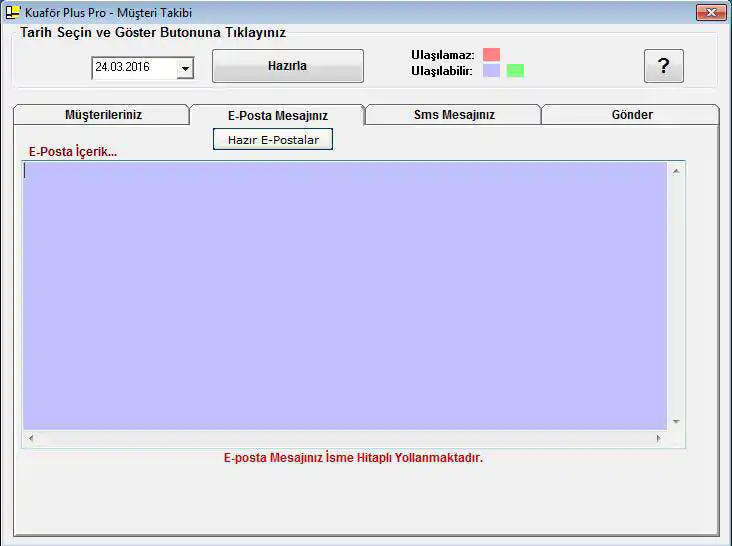Click the E-Posta İçerik label
The image size is (732, 546).
72,152
